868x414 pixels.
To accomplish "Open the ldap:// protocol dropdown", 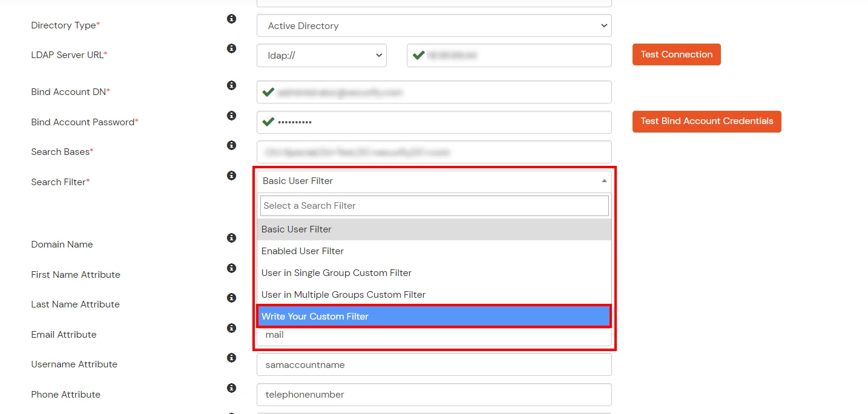I will pos(321,55).
